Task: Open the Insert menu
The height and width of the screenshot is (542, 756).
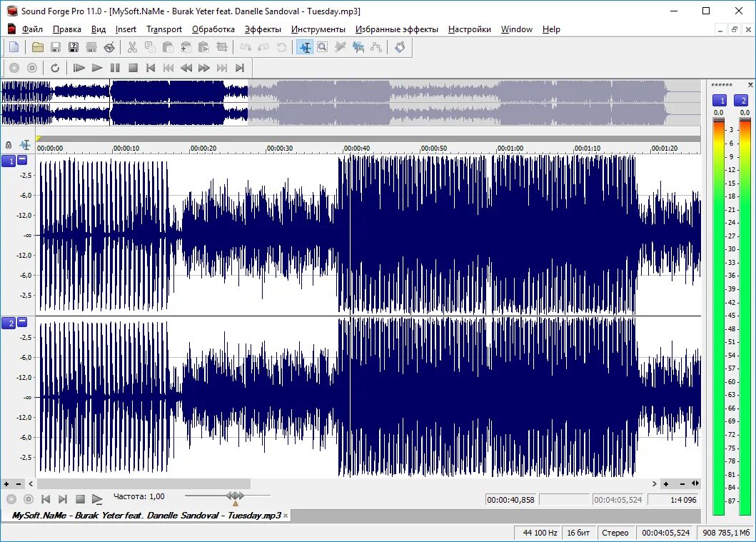Action: click(x=126, y=29)
